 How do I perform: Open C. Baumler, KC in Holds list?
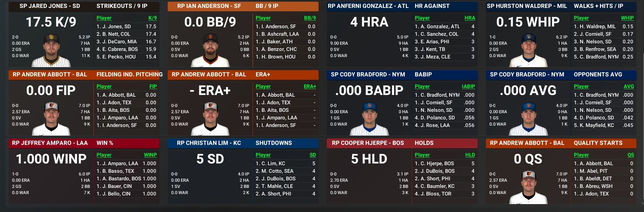point(435,186)
